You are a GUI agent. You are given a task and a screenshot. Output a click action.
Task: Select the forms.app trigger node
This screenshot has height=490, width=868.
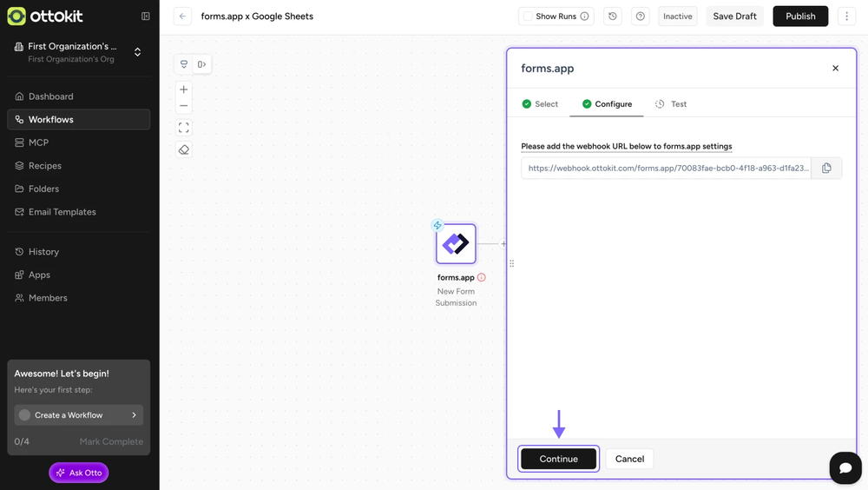coord(456,243)
